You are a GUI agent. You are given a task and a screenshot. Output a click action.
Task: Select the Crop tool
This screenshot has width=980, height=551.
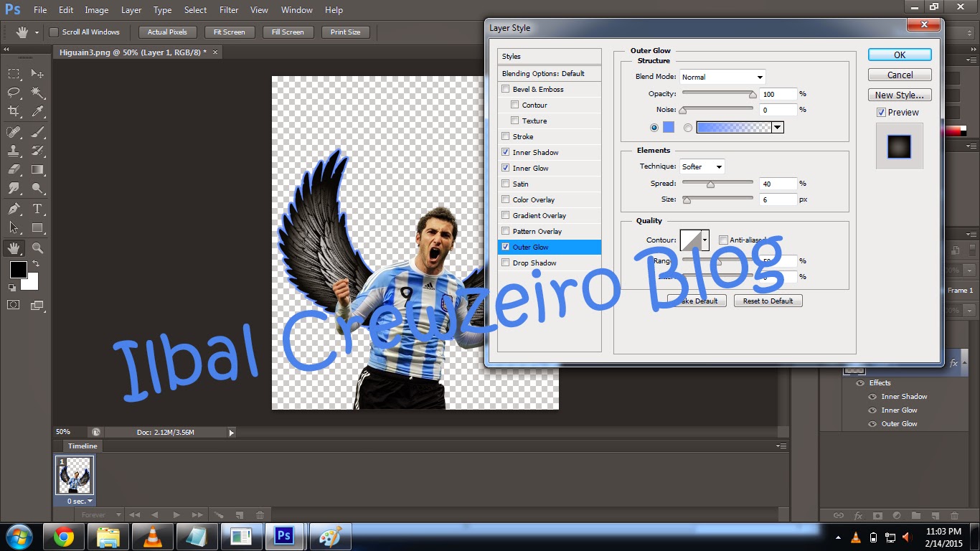click(x=14, y=111)
